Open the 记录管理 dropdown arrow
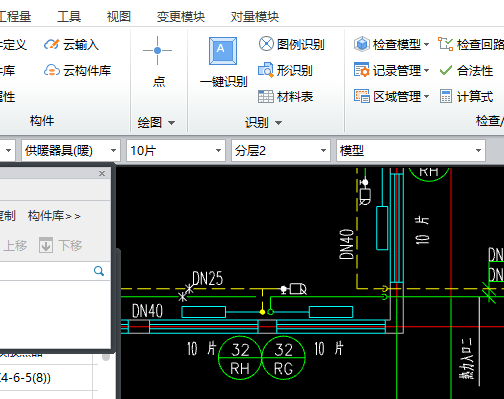This screenshot has width=504, height=399. point(426,71)
